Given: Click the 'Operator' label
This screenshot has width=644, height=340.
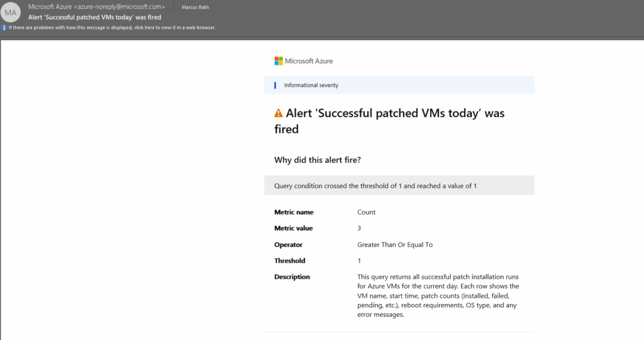Looking at the screenshot, I should pyautogui.click(x=288, y=245).
